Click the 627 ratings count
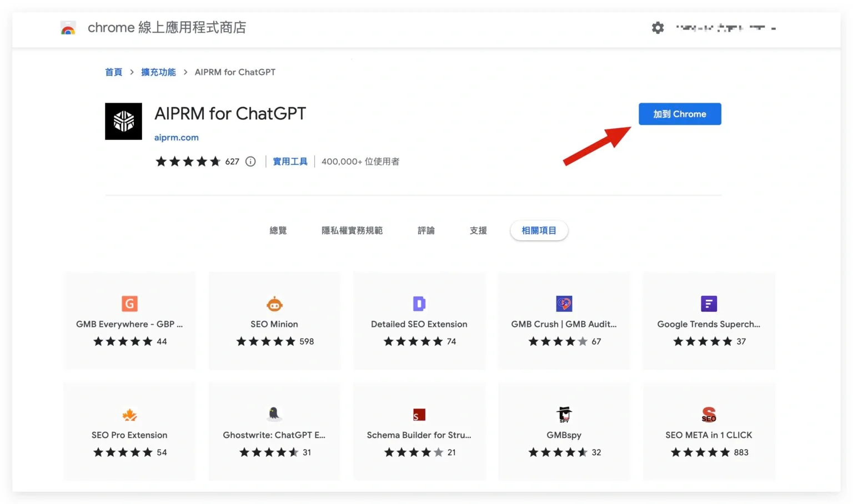 point(232,162)
